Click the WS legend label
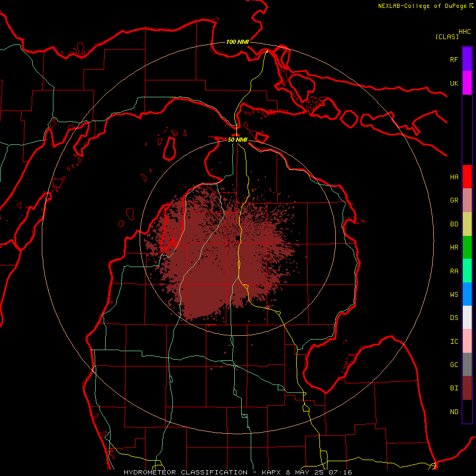The image size is (476, 476). (x=454, y=295)
